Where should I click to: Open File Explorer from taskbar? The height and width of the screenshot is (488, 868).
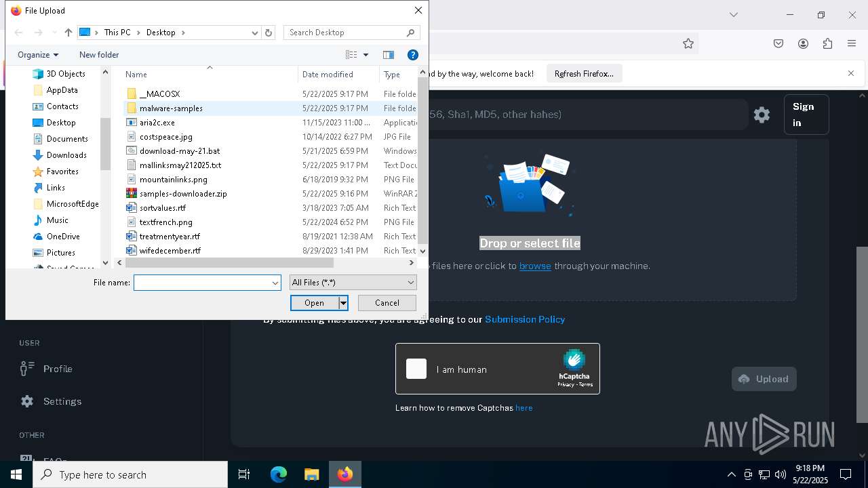(x=312, y=474)
